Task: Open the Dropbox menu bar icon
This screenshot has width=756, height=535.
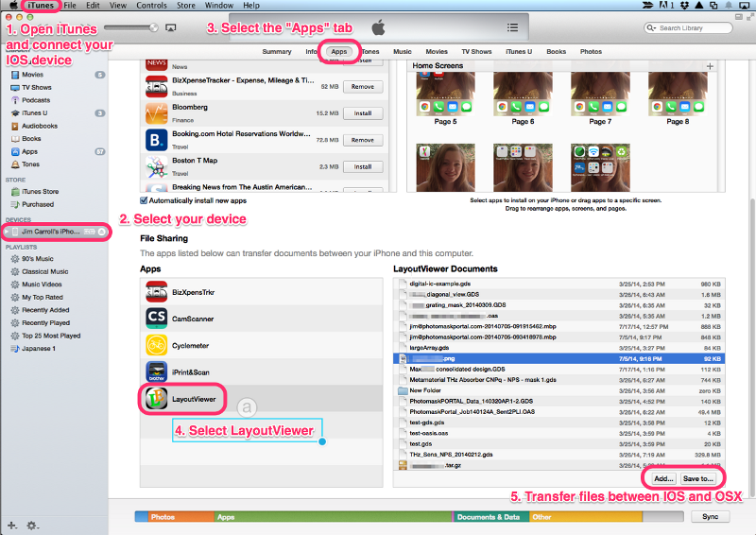Action: point(684,6)
